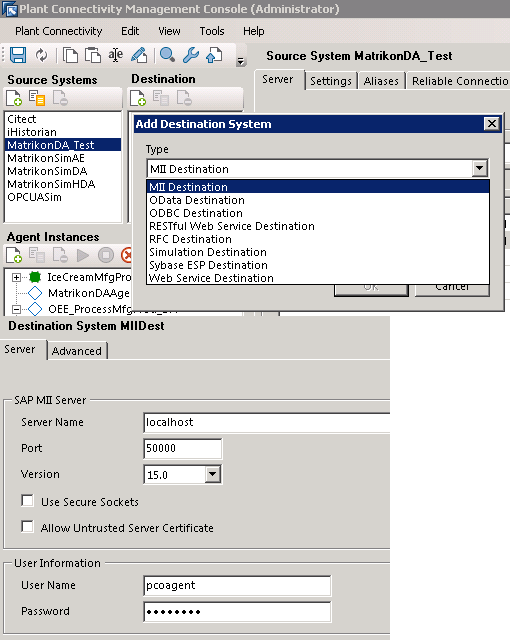Enable Use Secure Sockets checkbox
Viewport: 510px width, 640px height.
pyautogui.click(x=27, y=500)
